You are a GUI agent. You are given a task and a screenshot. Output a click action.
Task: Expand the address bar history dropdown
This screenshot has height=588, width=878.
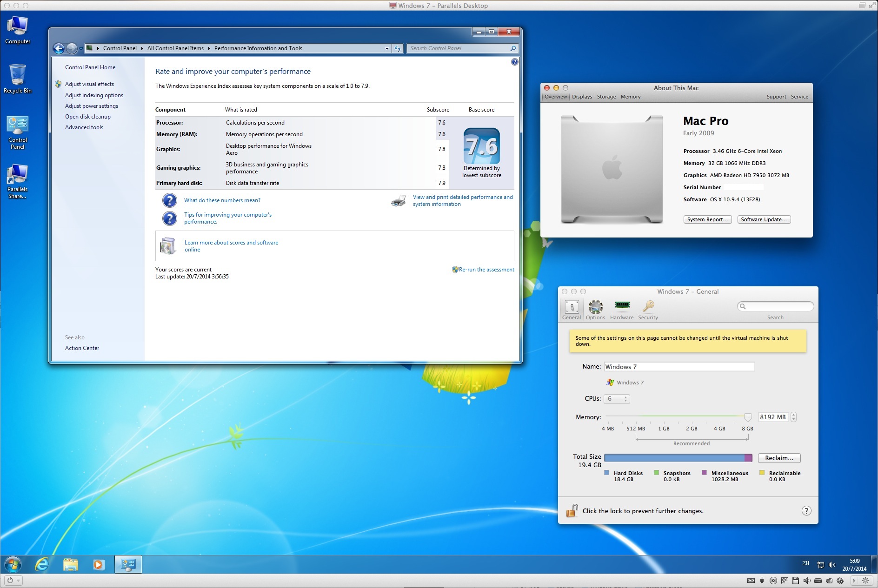387,48
